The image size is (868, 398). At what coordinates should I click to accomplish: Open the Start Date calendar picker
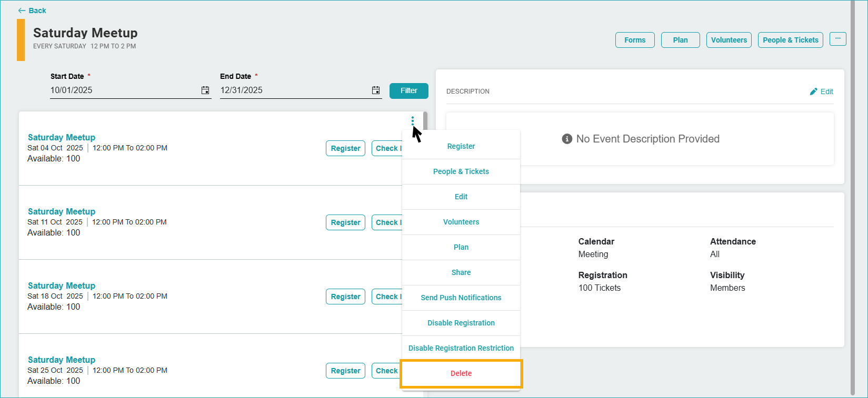pyautogui.click(x=205, y=90)
